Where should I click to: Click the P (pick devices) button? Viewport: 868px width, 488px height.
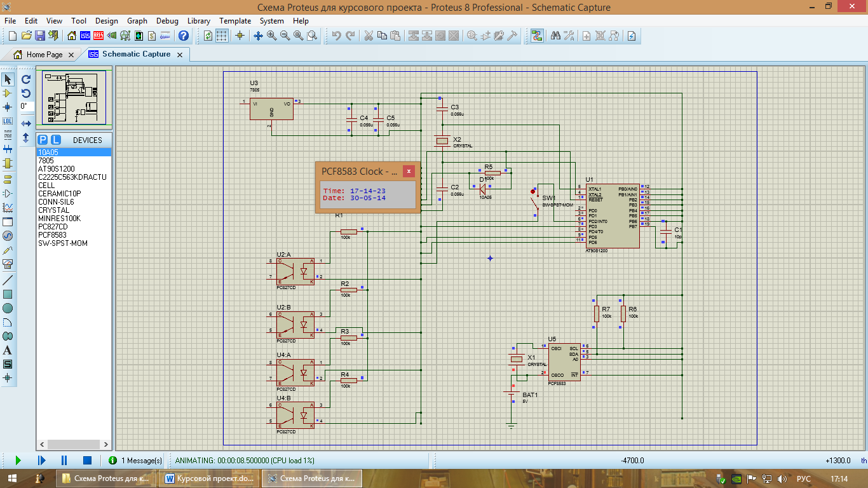tap(43, 140)
